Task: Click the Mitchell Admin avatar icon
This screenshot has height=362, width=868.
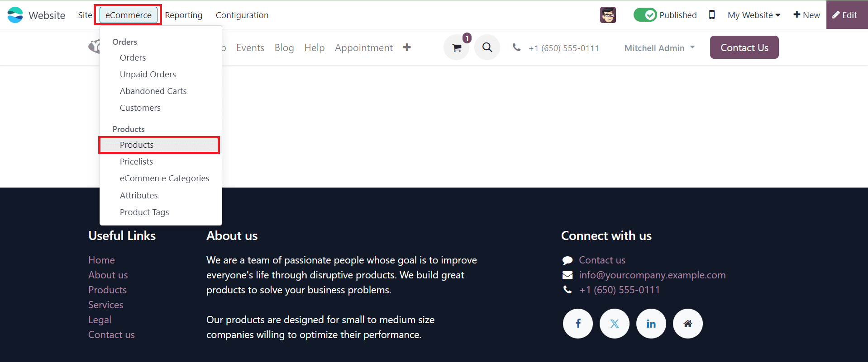Action: (x=608, y=15)
